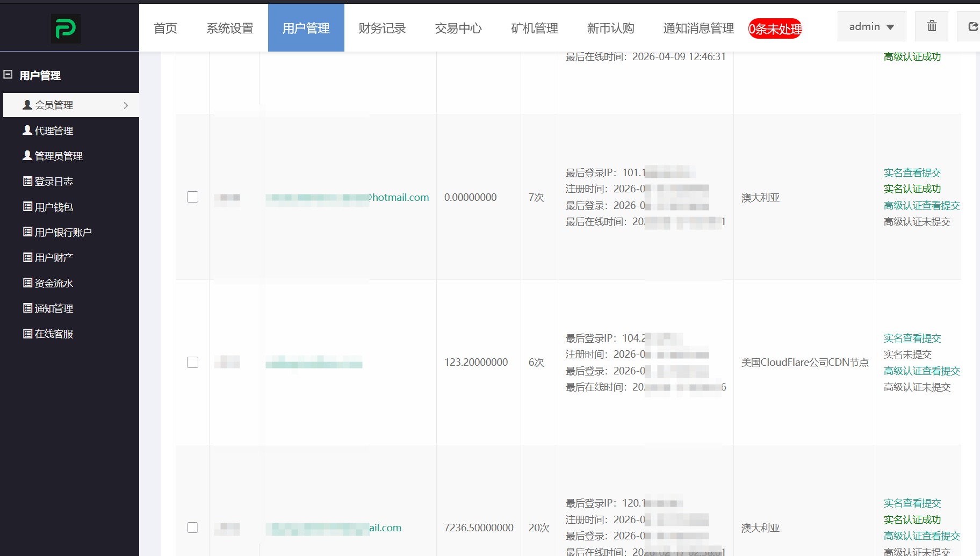The height and width of the screenshot is (556, 980).
Task: Click the 123.20000000 balance cell
Action: coord(476,362)
